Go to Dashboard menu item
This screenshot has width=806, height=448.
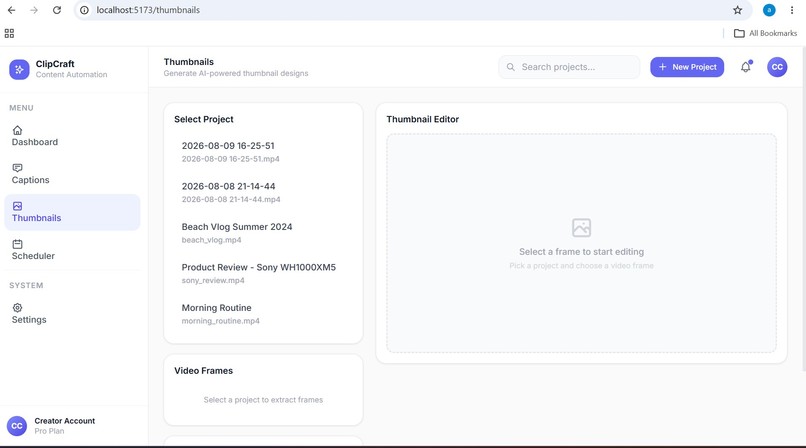[72, 136]
